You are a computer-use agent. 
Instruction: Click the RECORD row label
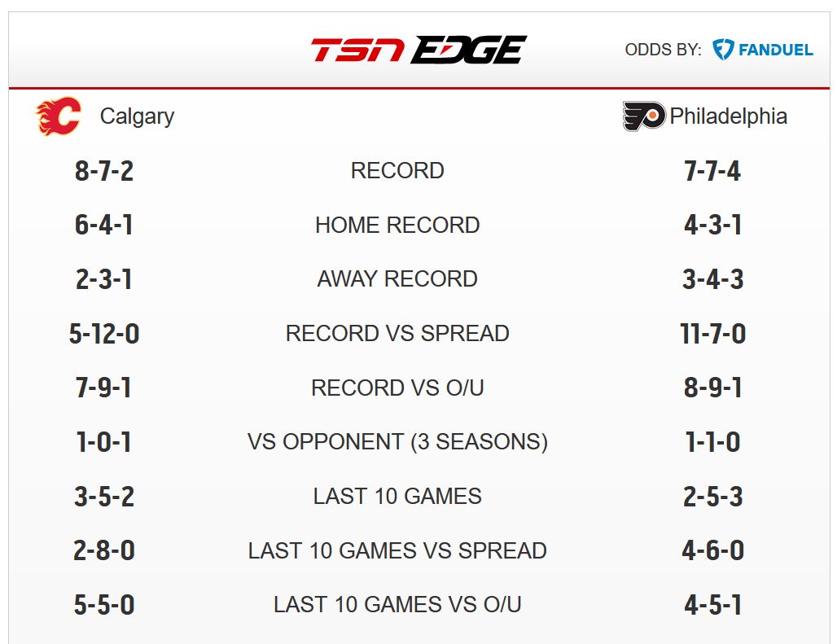point(397,171)
